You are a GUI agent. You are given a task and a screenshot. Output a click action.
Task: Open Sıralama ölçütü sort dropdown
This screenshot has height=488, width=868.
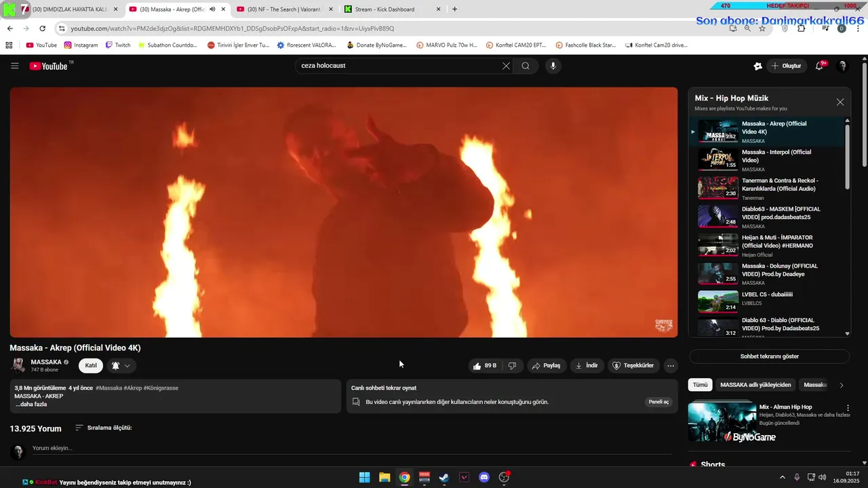pos(103,428)
